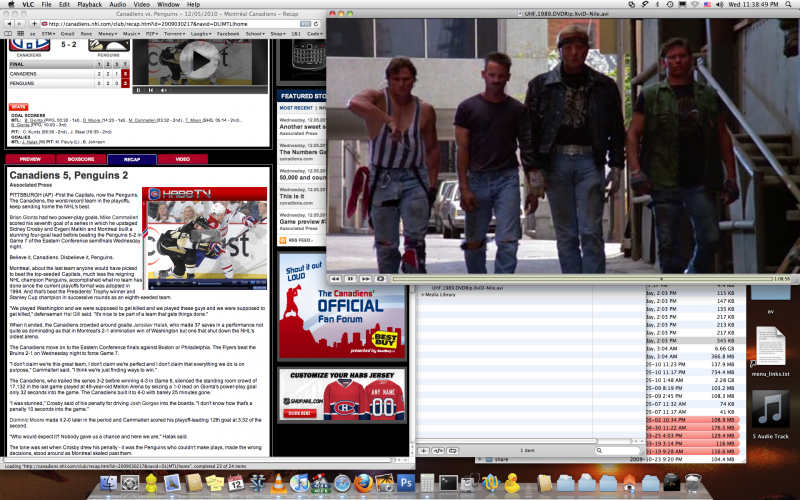This screenshot has height=500, width=800.
Task: Open the Music bookmarks dropdown
Action: tap(131, 34)
